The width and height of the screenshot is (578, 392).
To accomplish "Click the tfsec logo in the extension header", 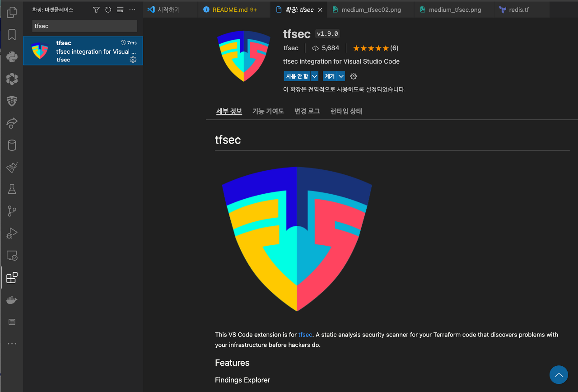I will pyautogui.click(x=244, y=56).
